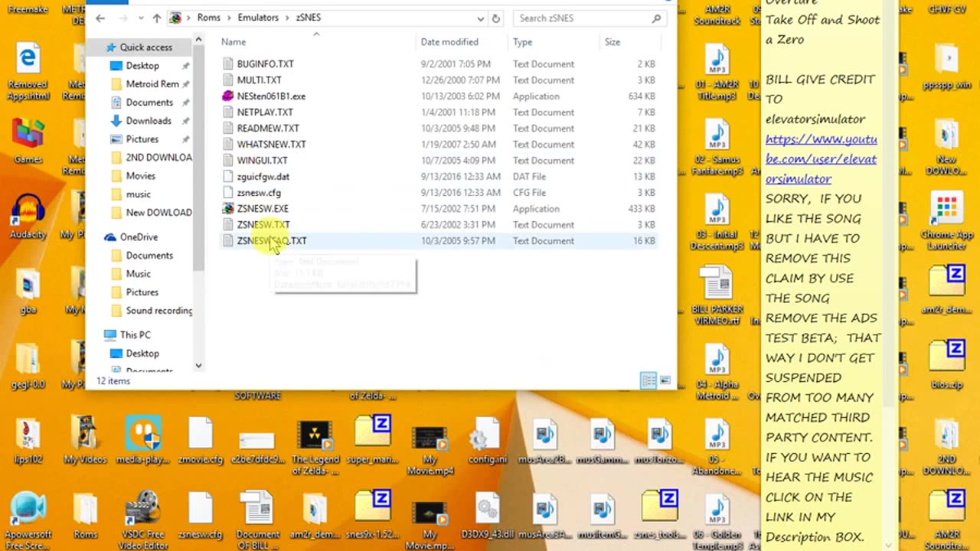Image resolution: width=980 pixels, height=551 pixels.
Task: Select Downloads in Quick access
Action: click(149, 121)
